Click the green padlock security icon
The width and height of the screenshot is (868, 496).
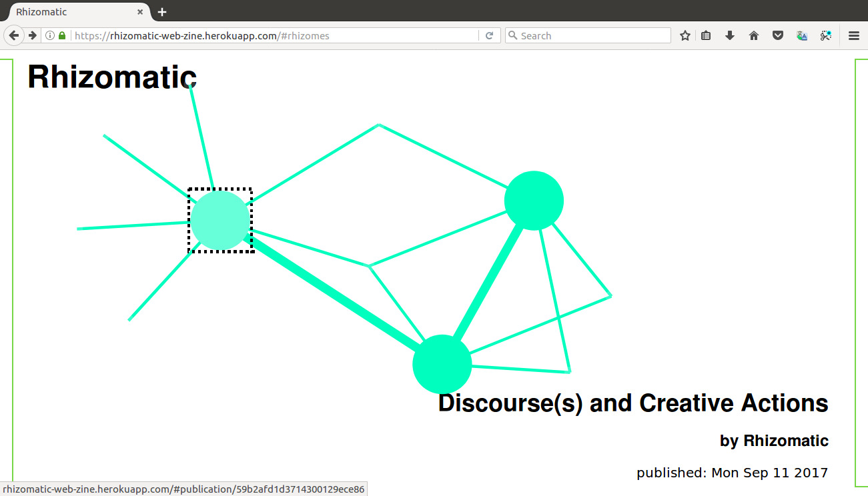tap(62, 36)
